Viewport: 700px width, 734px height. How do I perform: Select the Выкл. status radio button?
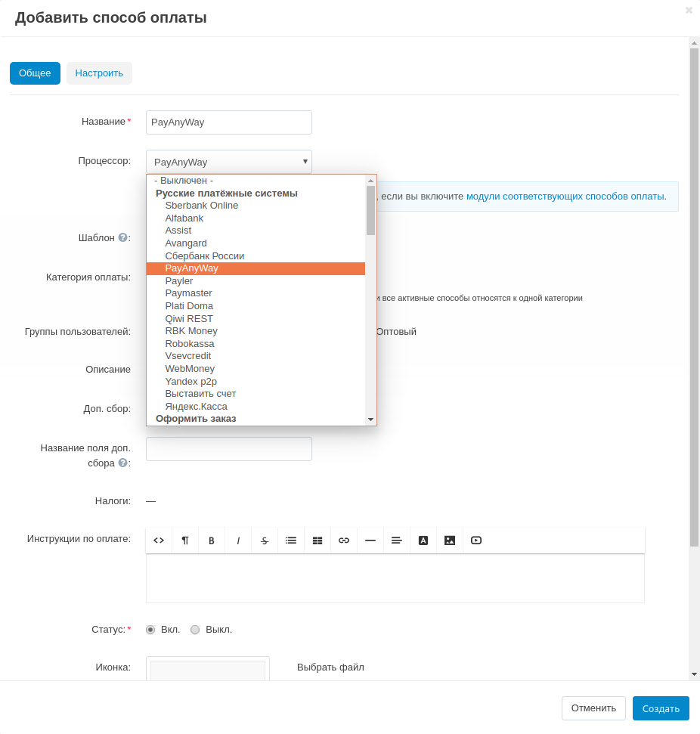click(195, 630)
